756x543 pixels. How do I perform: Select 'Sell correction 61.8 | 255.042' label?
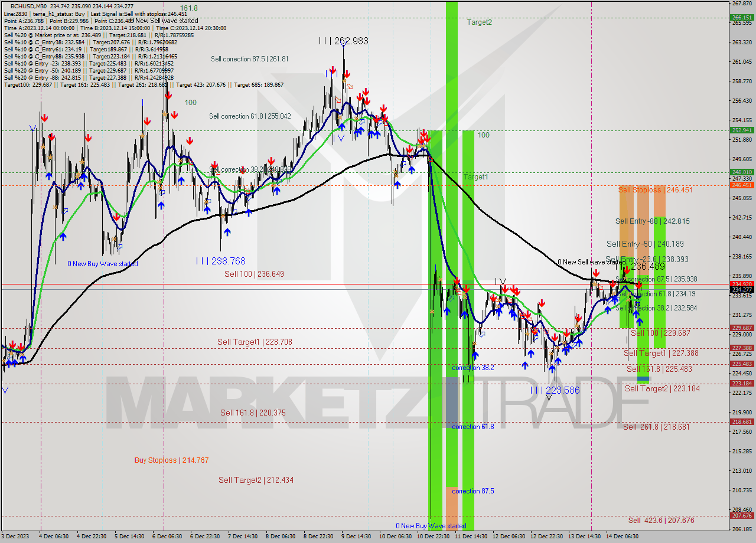tap(250, 116)
